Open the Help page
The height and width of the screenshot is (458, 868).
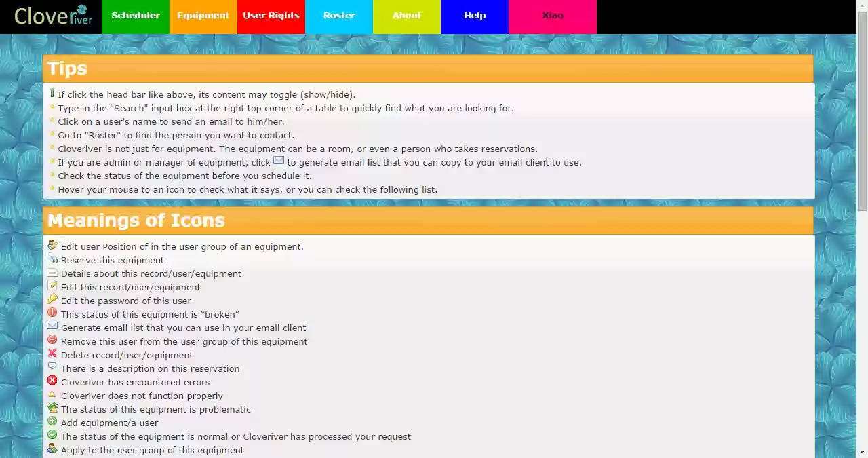pyautogui.click(x=474, y=15)
